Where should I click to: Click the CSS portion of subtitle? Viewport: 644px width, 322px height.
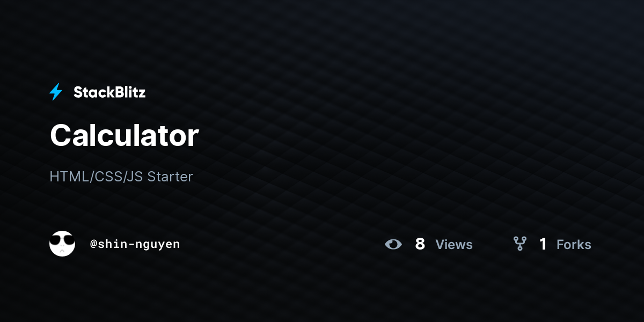click(107, 177)
